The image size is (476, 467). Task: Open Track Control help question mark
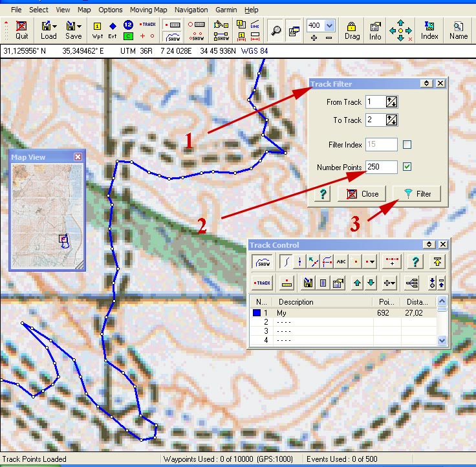click(415, 262)
